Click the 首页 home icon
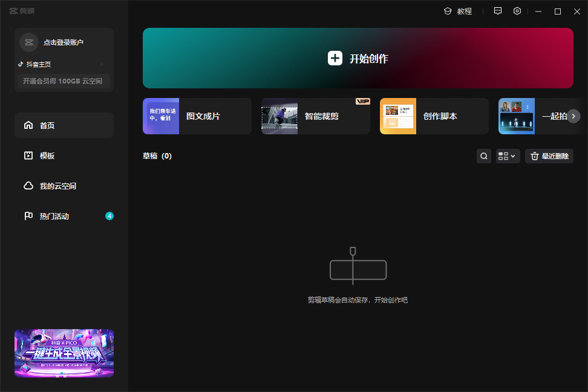Viewport: 588px width, 392px height. [28, 125]
